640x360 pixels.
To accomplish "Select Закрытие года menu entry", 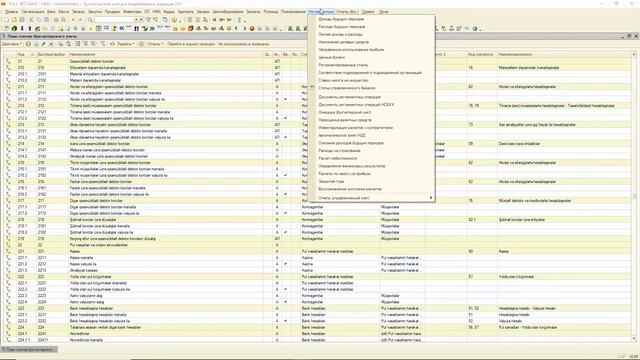I will [x=331, y=181].
